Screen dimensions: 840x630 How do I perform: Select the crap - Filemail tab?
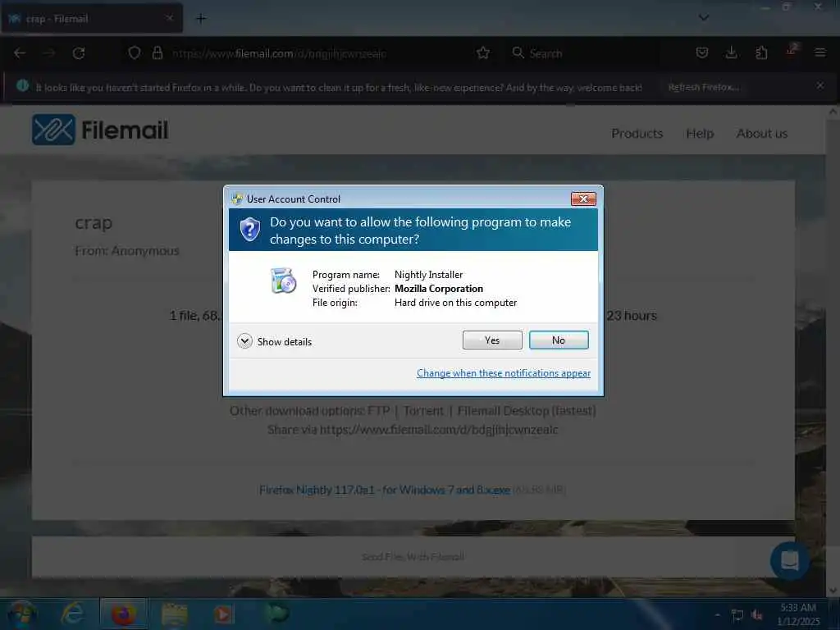tap(92, 19)
